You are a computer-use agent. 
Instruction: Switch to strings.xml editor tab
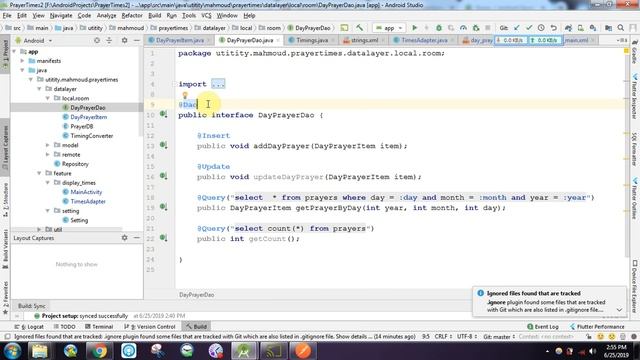(364, 40)
